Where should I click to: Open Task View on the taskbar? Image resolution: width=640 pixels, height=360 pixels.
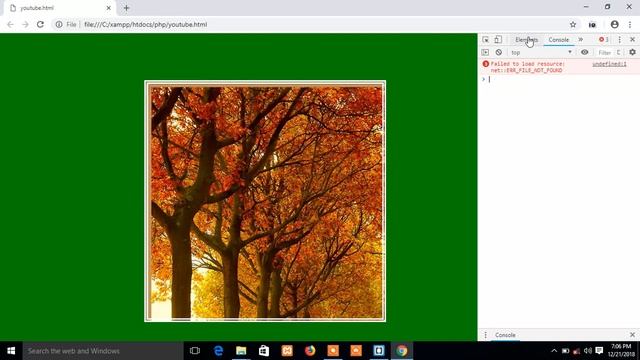point(195,351)
